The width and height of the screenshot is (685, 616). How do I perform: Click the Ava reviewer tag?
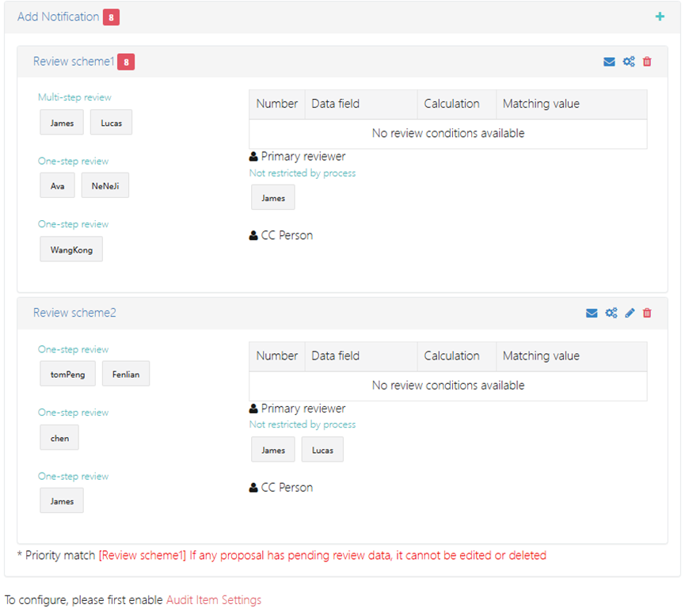[57, 186]
